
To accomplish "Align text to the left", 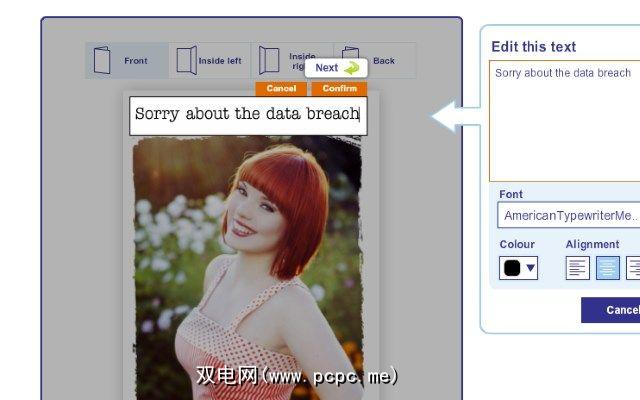I will click(x=578, y=268).
